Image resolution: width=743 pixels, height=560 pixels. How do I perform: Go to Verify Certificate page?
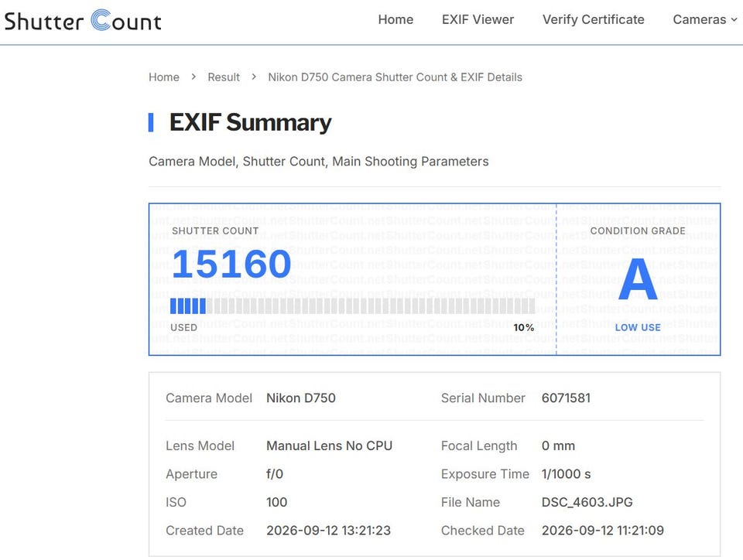coord(594,19)
